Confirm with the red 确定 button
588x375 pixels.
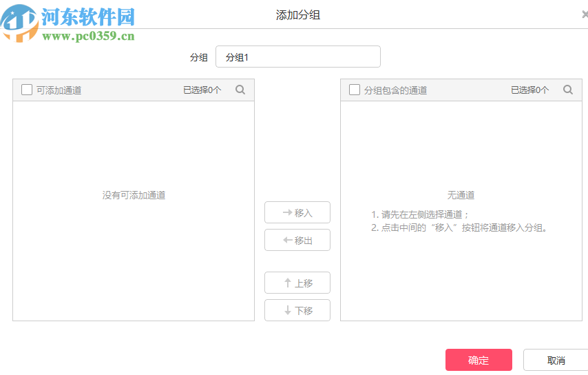click(x=479, y=360)
